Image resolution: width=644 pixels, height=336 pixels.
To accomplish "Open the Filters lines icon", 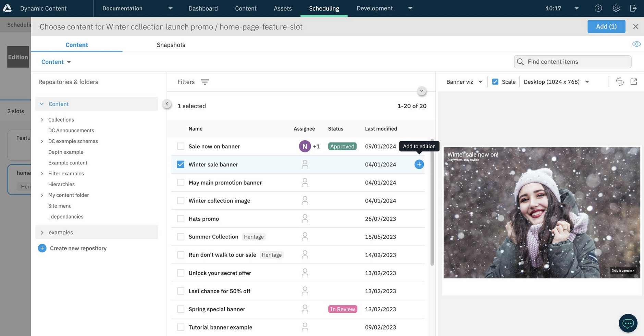I will (205, 82).
